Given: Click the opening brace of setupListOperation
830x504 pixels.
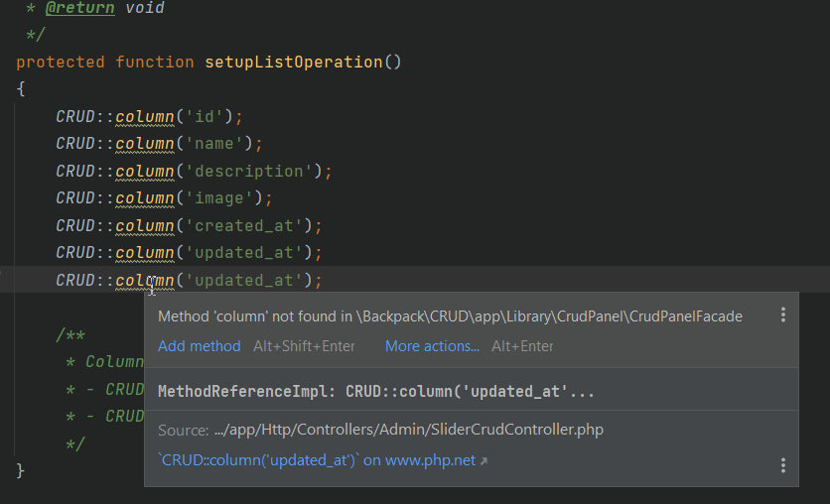Looking at the screenshot, I should point(21,89).
